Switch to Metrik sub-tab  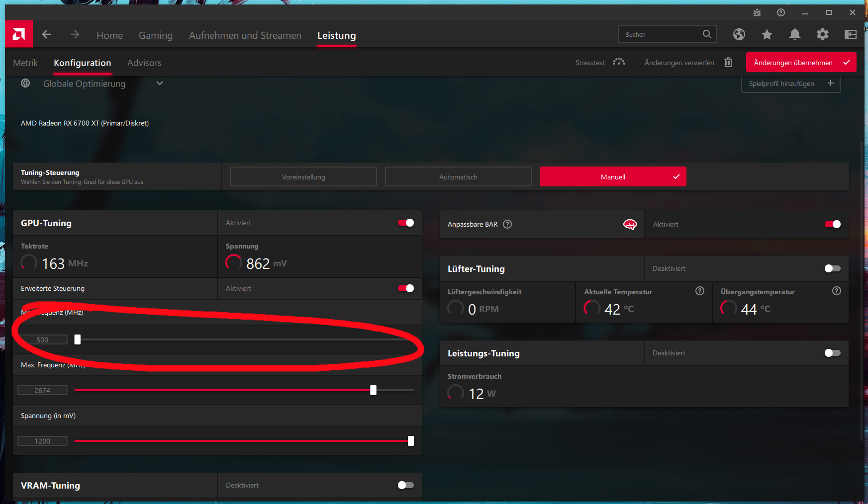[25, 63]
